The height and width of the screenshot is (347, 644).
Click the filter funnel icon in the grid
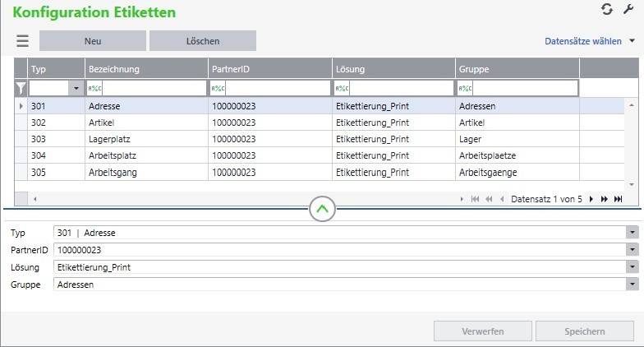[21, 88]
